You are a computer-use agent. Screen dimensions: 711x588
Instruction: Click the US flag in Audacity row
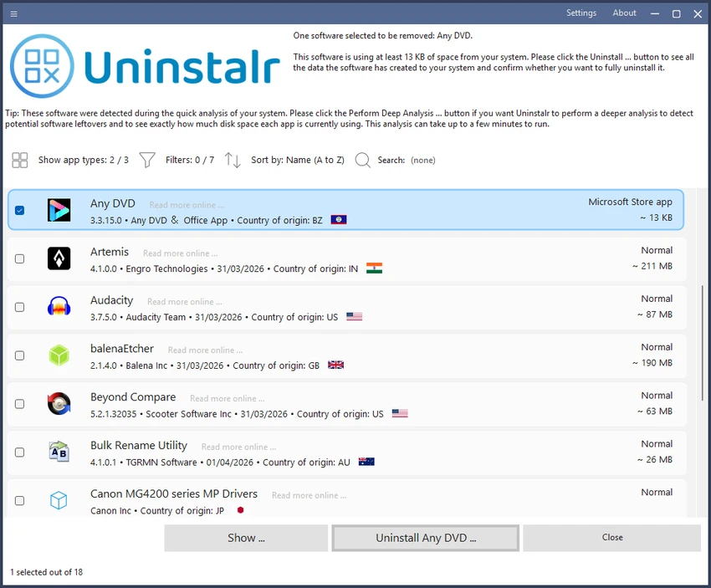pos(354,316)
